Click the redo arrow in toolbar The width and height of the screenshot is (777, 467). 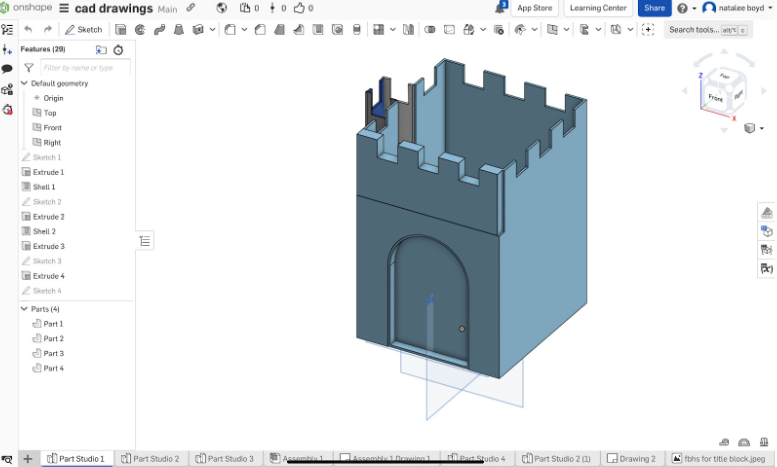point(47,30)
